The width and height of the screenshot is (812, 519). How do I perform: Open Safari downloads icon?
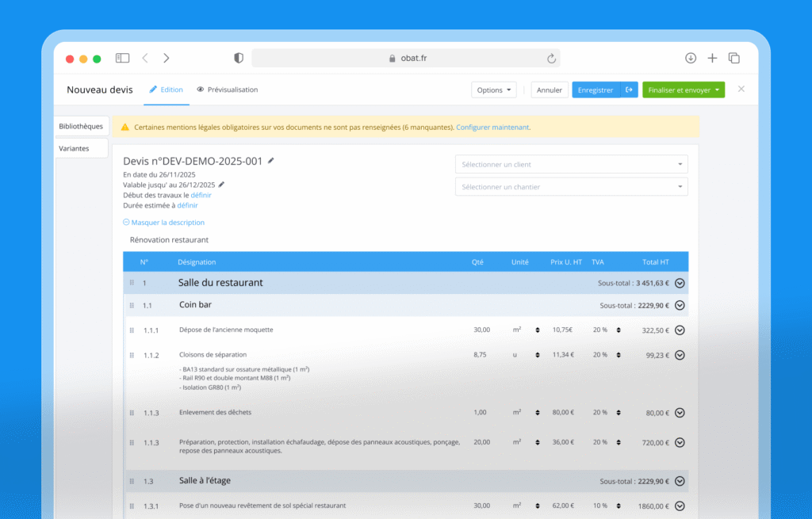click(691, 58)
